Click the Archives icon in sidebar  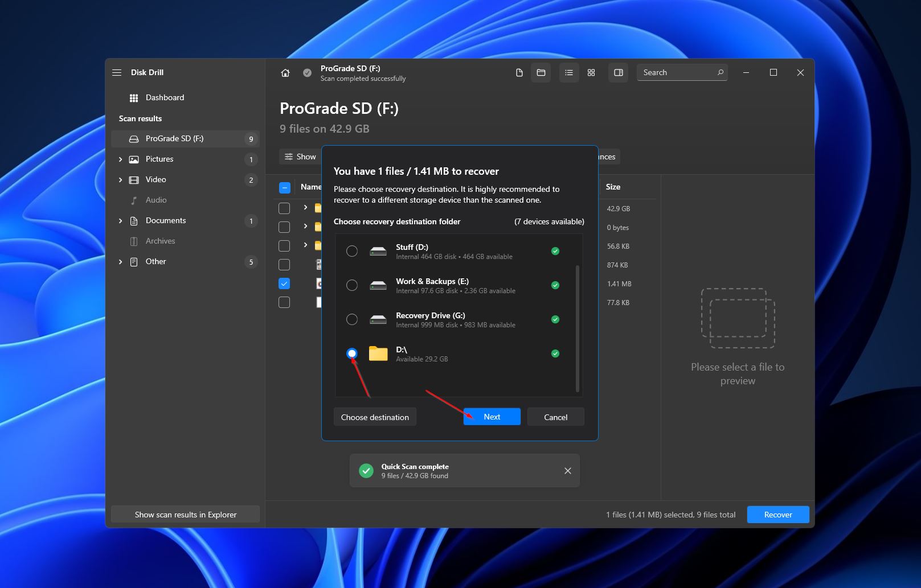point(134,241)
